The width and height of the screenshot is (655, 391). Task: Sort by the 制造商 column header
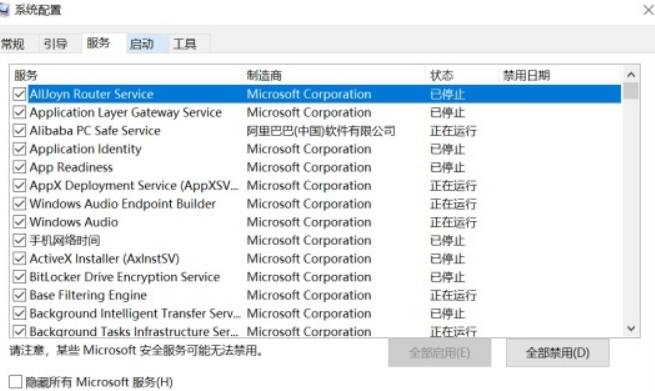point(334,75)
